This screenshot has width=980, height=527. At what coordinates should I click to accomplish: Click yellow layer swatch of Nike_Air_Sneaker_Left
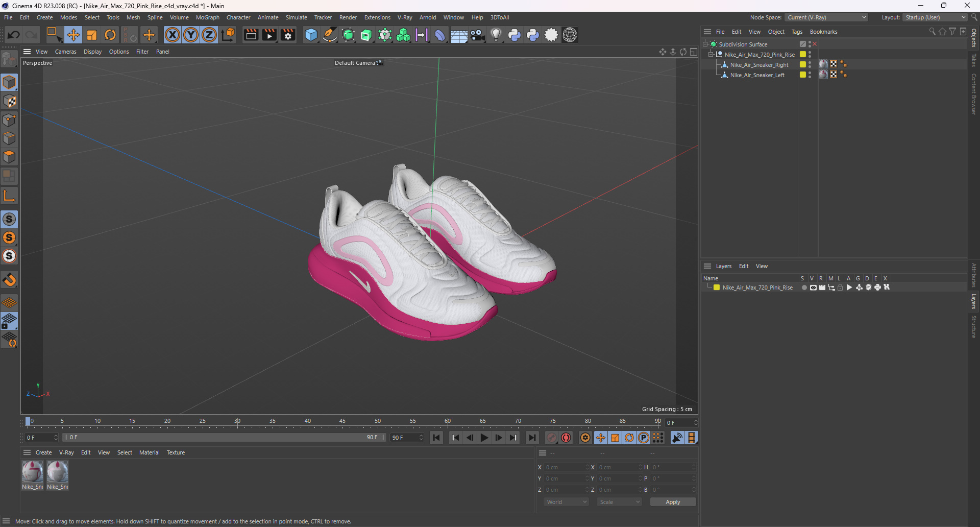[x=803, y=75]
